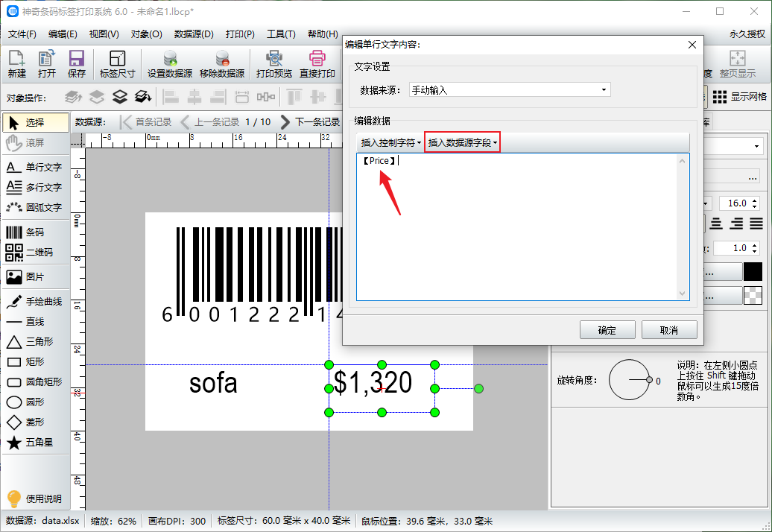The width and height of the screenshot is (772, 532).
Task: Open the 帮助(H) menu
Action: tap(323, 34)
